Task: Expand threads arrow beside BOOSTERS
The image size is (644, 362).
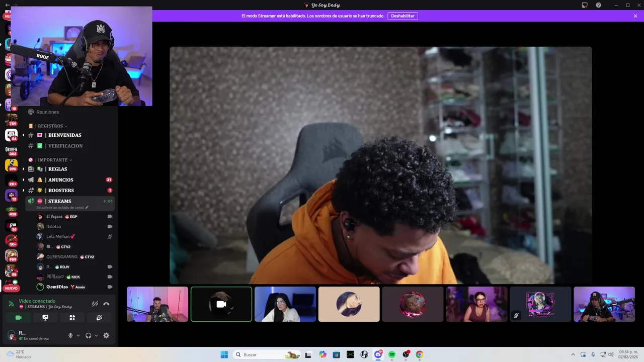Action: click(23, 190)
